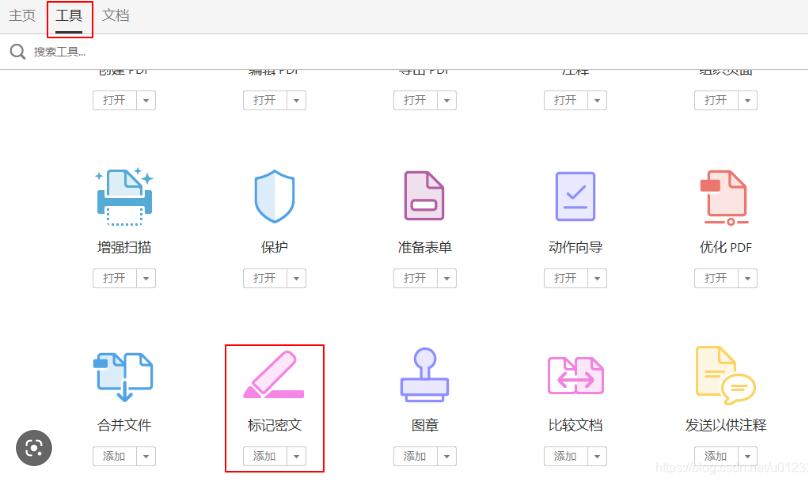Expand the dropdown arrow beside 发送以供注释 添加
The image size is (808, 488).
pos(748,456)
